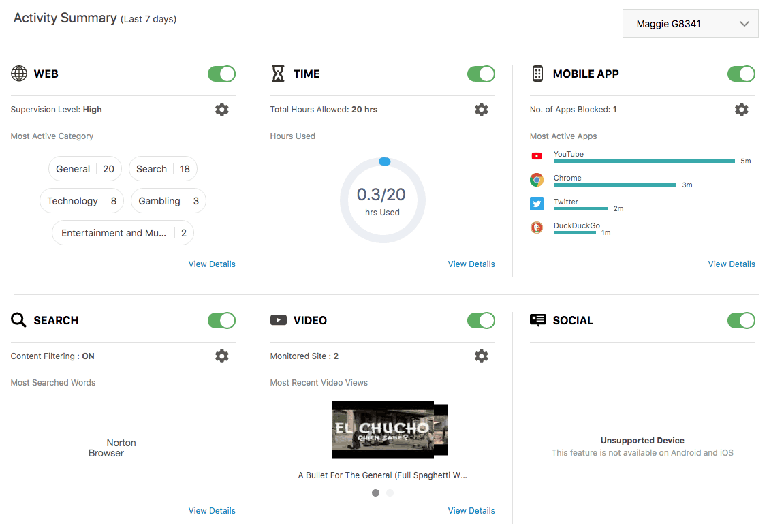Select the Gambling category chip
This screenshot has width=769, height=532.
[x=168, y=200]
